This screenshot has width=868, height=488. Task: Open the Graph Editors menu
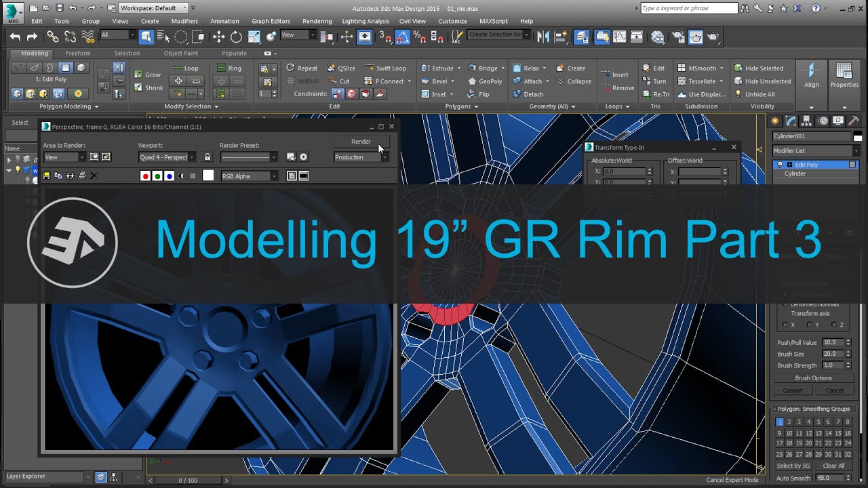point(271,21)
